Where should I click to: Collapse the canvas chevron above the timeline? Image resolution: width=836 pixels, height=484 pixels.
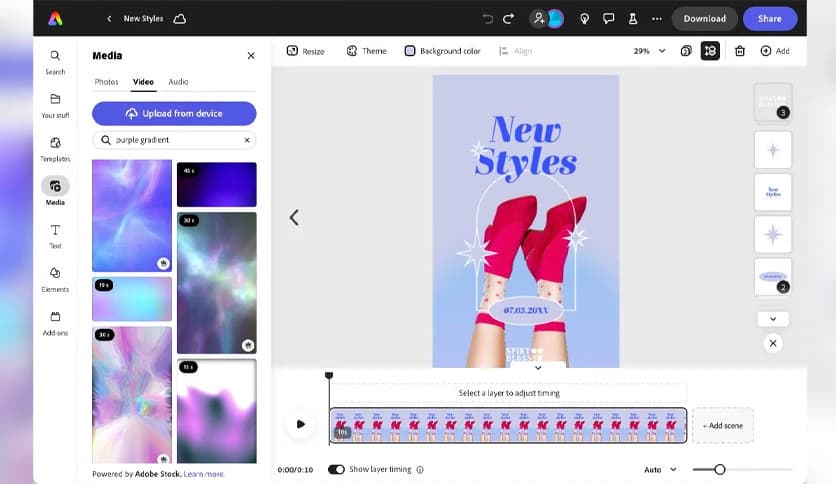click(x=538, y=368)
